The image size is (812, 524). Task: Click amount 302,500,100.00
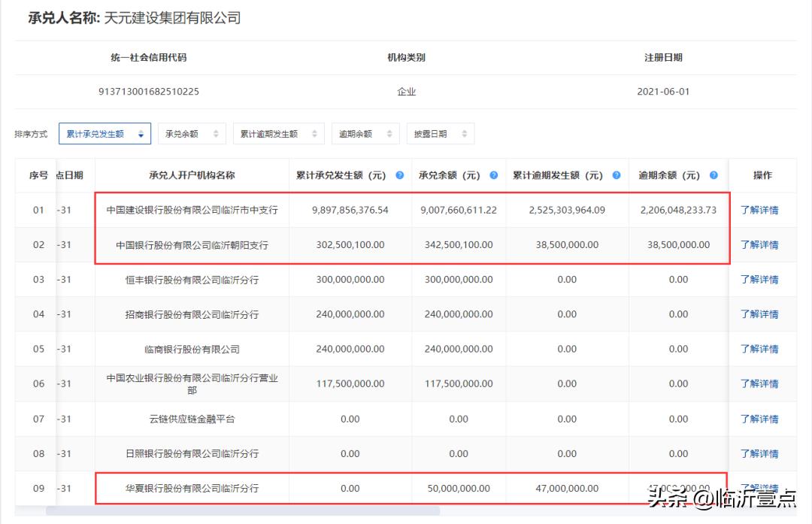pos(350,244)
